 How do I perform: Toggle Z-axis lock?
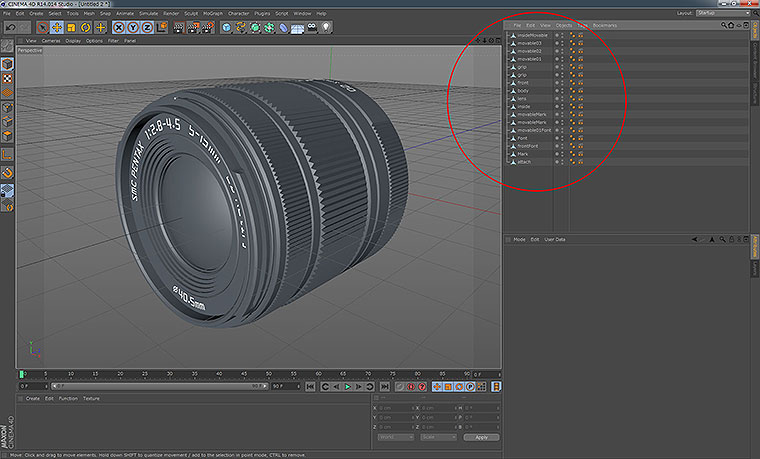147,28
